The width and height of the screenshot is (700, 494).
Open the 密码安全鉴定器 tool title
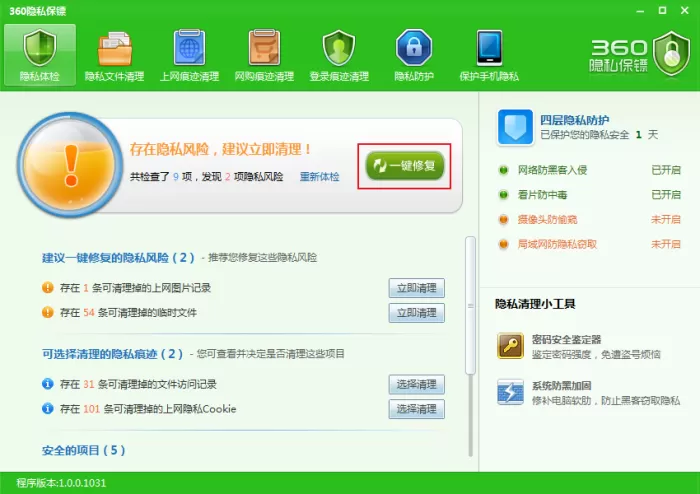(x=566, y=340)
